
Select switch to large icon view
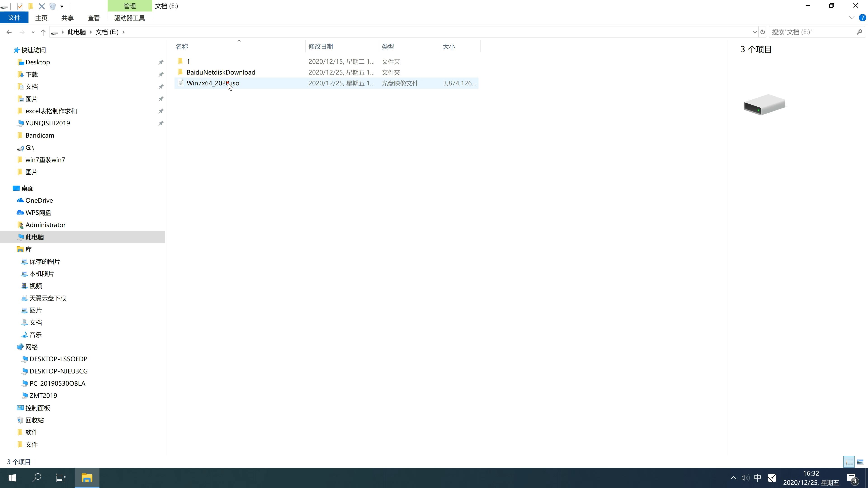[x=860, y=462]
